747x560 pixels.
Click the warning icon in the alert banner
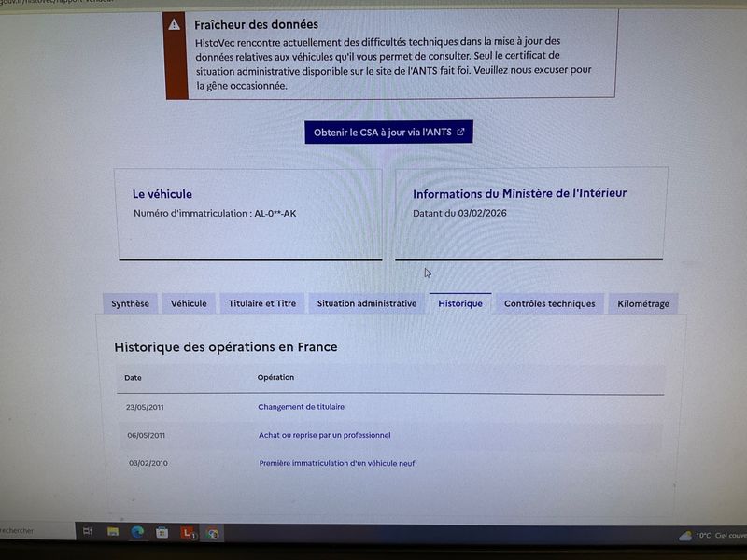[175, 24]
